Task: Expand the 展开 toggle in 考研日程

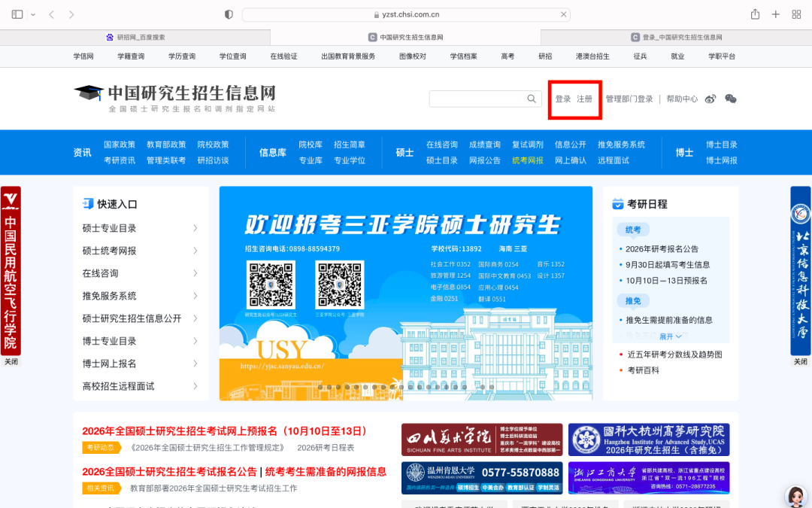Action: (671, 336)
